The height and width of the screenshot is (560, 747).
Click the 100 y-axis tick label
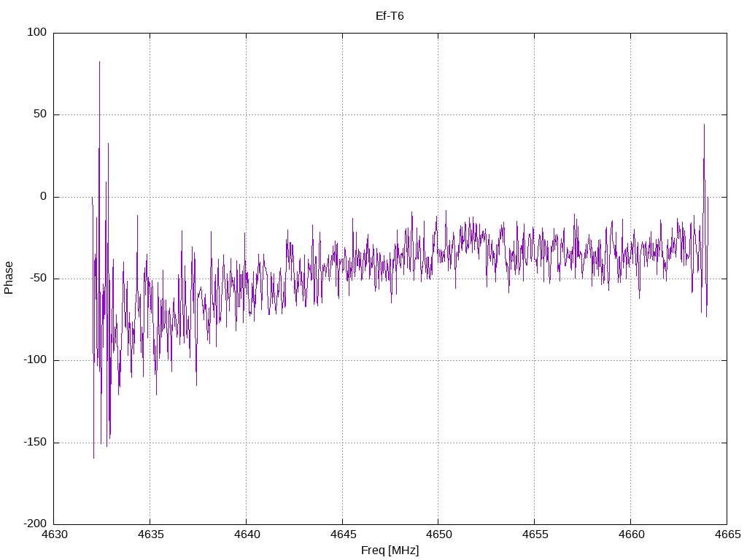pyautogui.click(x=36, y=32)
